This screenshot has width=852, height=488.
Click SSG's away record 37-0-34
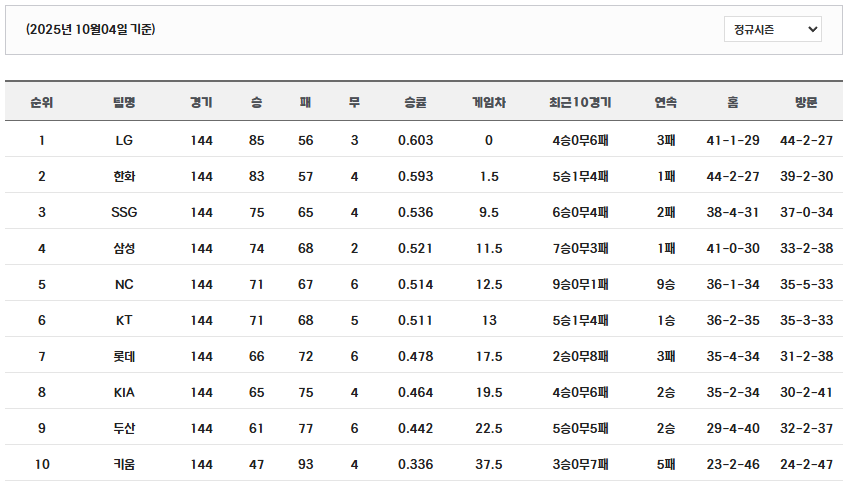coord(806,212)
